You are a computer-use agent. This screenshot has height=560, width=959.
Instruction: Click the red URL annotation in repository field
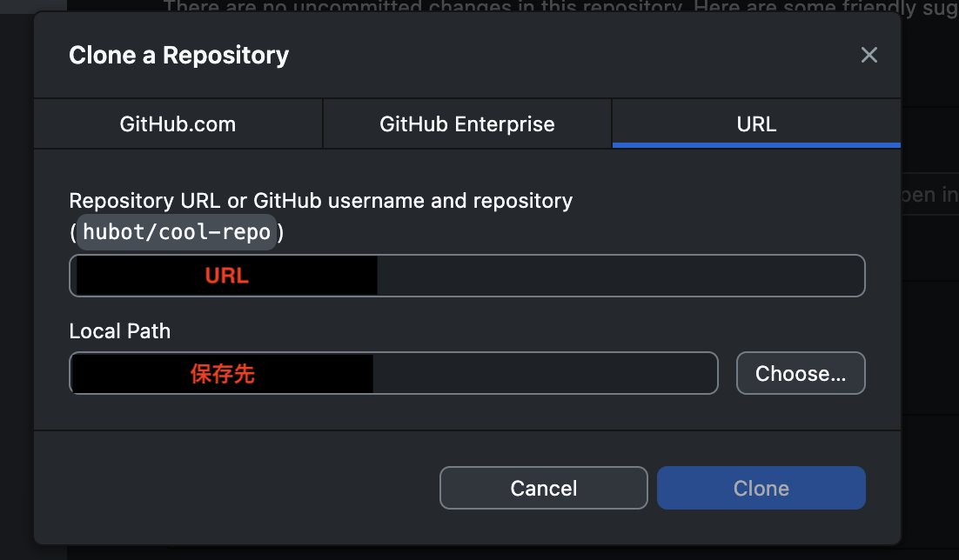227,276
